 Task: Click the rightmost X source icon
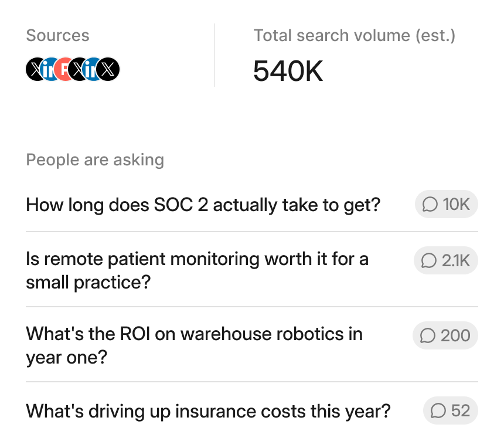(108, 69)
